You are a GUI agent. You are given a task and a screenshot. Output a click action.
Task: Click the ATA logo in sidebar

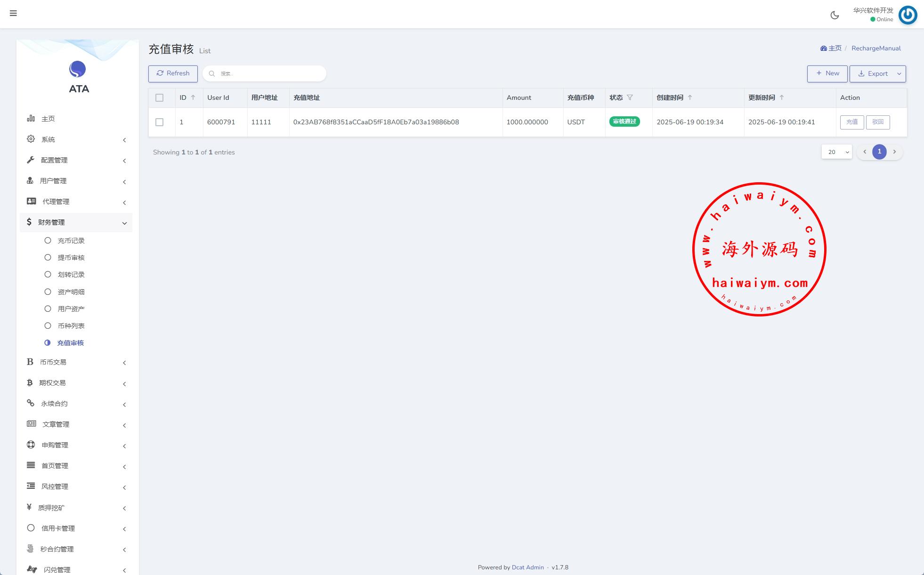coord(78,69)
